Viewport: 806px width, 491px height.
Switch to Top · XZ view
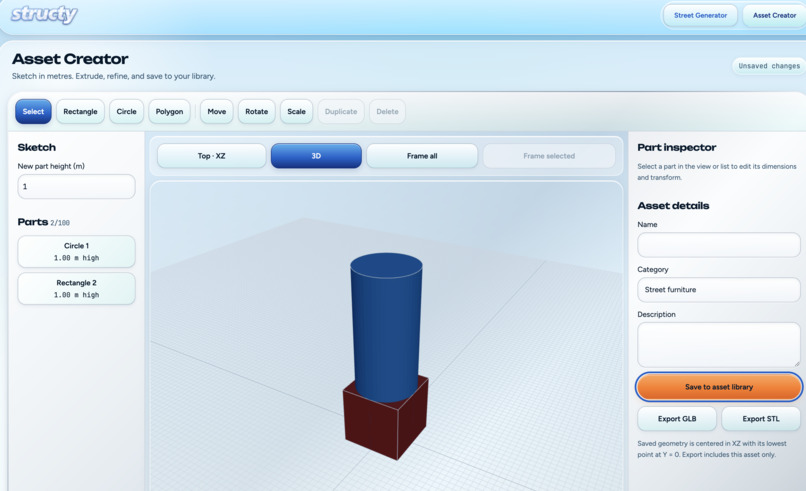point(211,156)
